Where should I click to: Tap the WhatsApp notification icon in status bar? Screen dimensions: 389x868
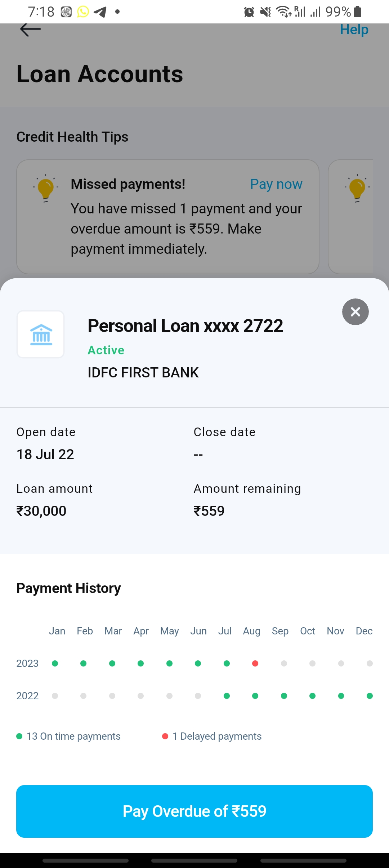(x=83, y=12)
